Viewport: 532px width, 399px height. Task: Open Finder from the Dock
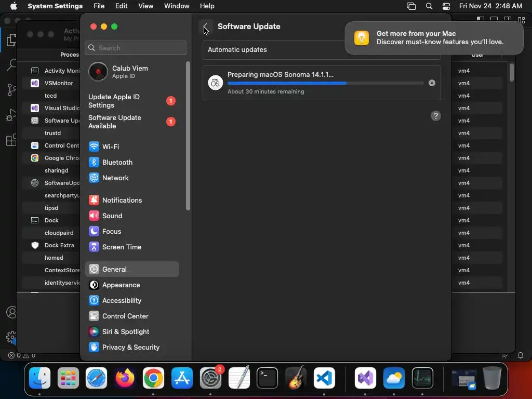(x=39, y=378)
